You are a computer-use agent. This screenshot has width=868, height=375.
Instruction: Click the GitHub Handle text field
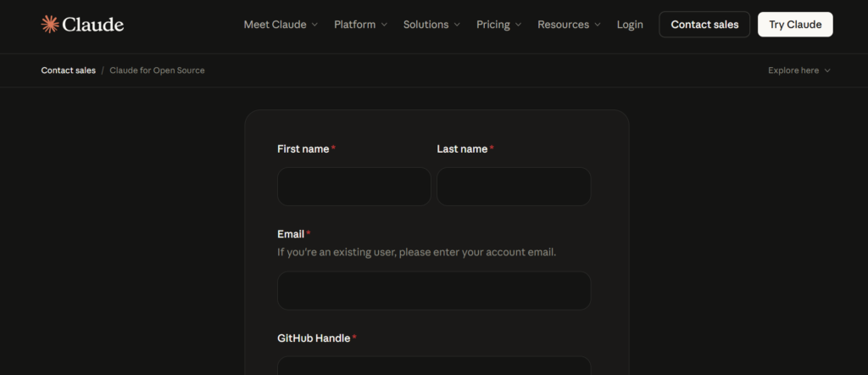pyautogui.click(x=433, y=367)
